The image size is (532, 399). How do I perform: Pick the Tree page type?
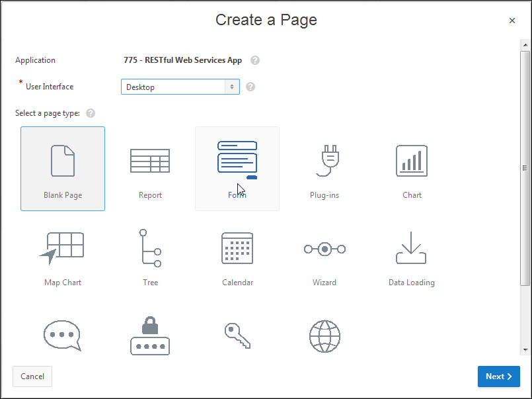(x=150, y=257)
